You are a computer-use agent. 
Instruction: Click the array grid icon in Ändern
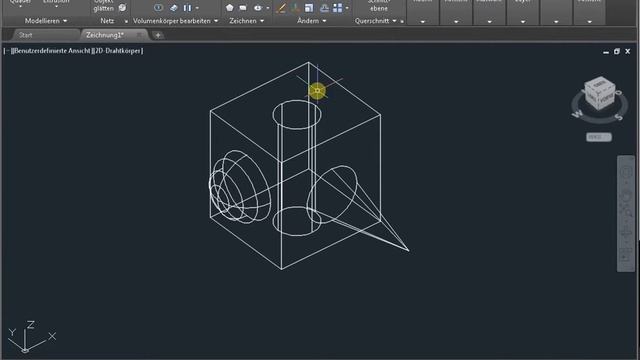338,7
